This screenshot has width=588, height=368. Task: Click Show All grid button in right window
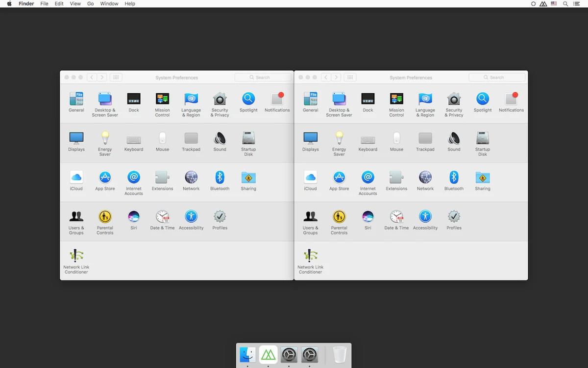[x=350, y=78]
